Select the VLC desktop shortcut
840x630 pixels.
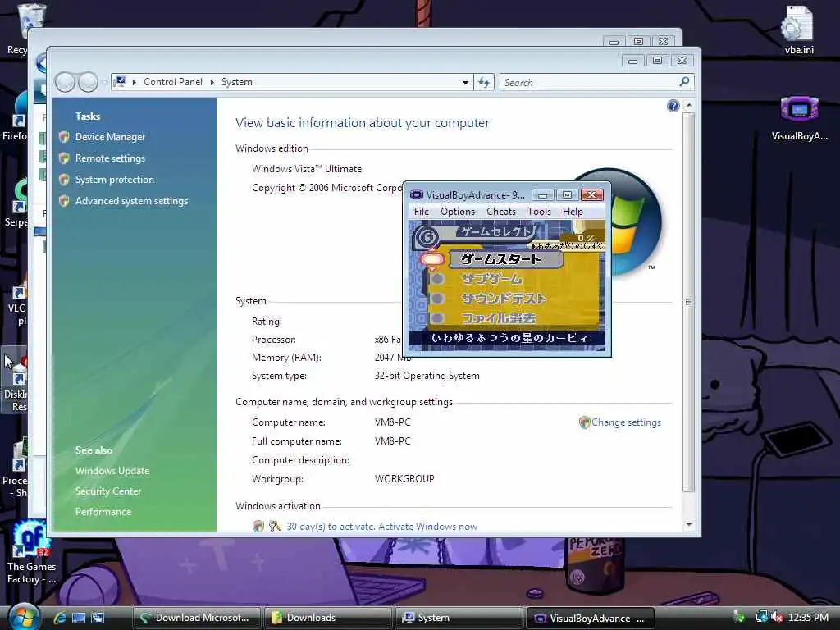coord(17,303)
